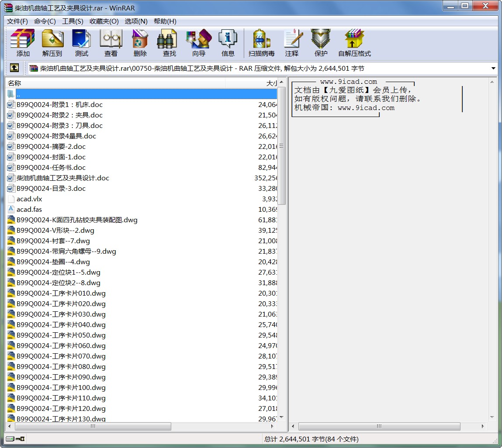Click the disk drive icon in status bar

[x=10, y=439]
